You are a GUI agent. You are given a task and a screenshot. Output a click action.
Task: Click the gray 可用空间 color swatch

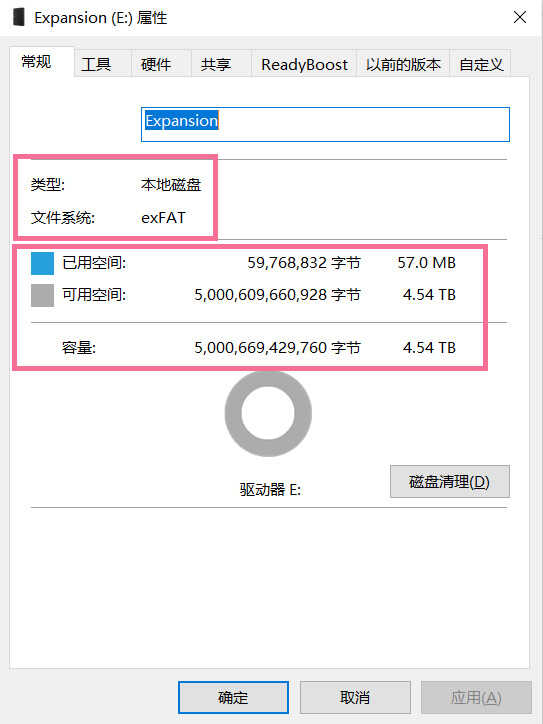point(42,295)
